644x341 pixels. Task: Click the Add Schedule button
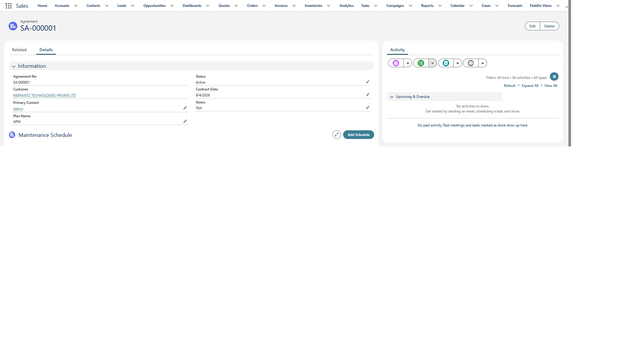point(359,135)
